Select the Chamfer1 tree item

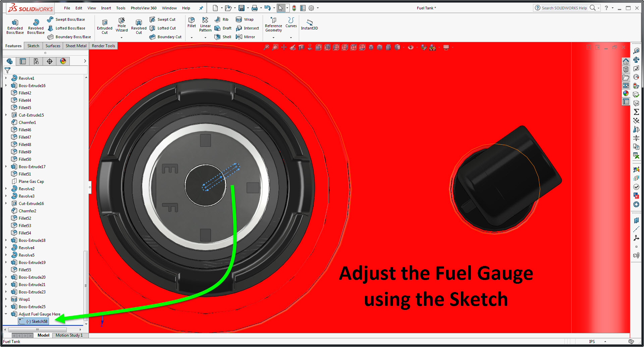tap(24, 122)
